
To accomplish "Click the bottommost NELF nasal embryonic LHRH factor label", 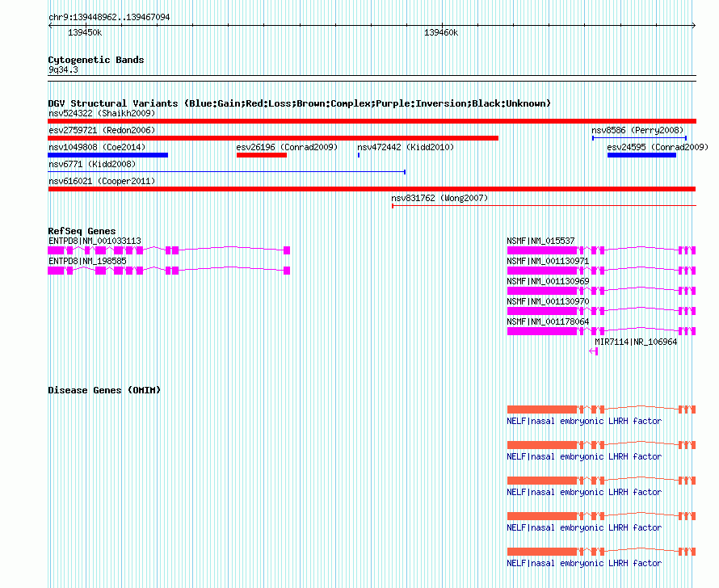I will (584, 563).
